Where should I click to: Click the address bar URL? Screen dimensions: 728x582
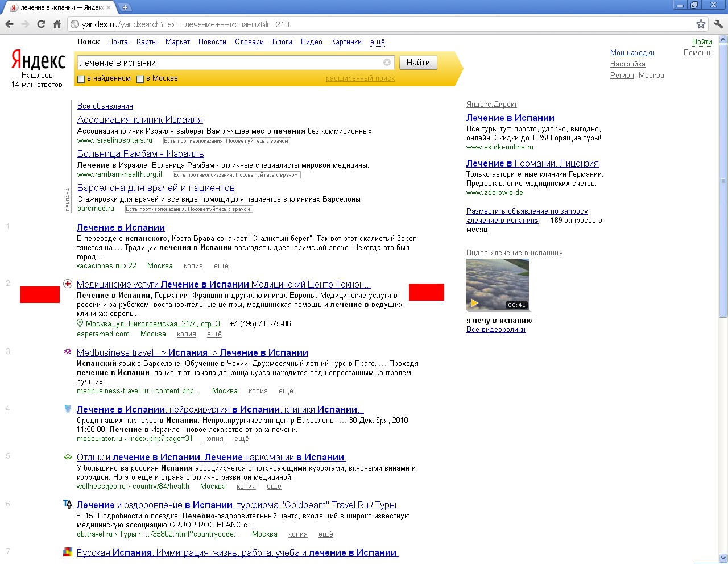(x=185, y=24)
